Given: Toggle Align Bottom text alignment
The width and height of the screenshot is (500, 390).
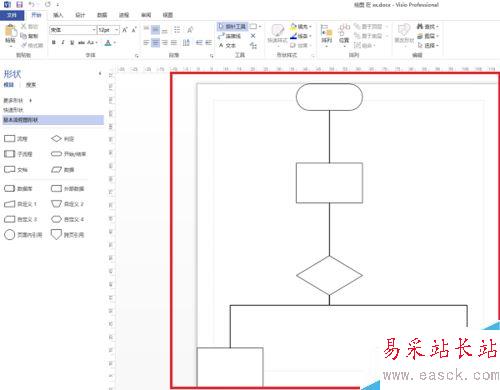Looking at the screenshot, I should 165,30.
